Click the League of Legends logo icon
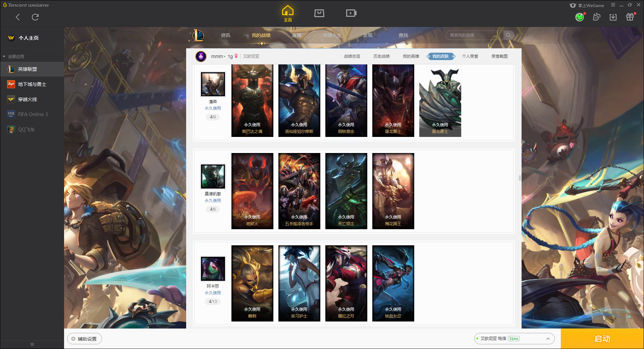This screenshot has width=644, height=349. pos(198,35)
